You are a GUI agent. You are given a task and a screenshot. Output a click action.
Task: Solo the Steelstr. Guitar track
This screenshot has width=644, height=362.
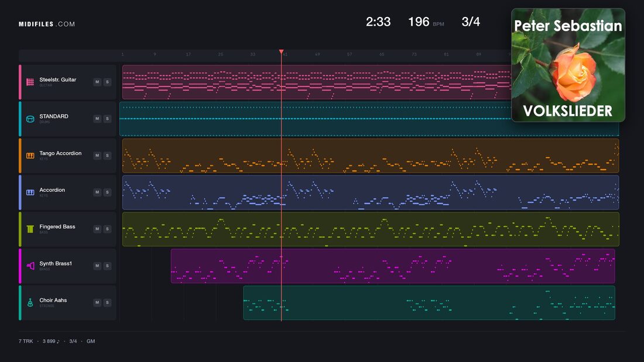click(x=107, y=82)
